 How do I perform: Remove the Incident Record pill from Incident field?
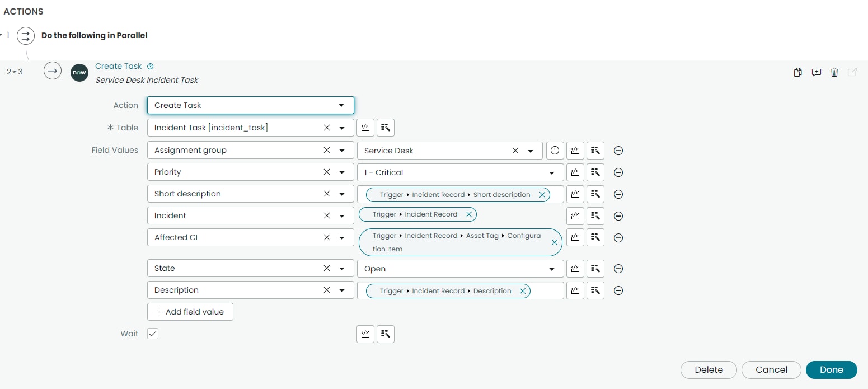coord(469,214)
